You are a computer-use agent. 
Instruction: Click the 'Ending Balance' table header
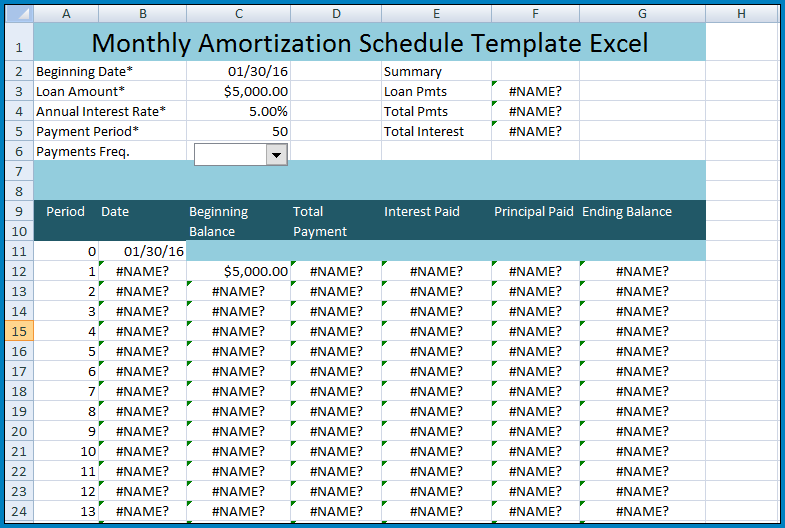click(x=627, y=212)
